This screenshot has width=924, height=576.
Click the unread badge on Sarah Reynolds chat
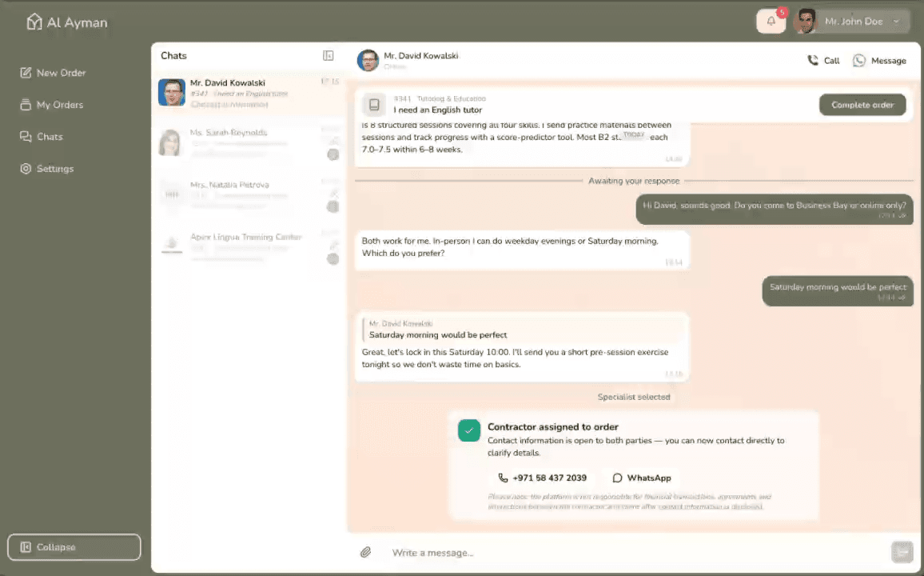tap(333, 155)
